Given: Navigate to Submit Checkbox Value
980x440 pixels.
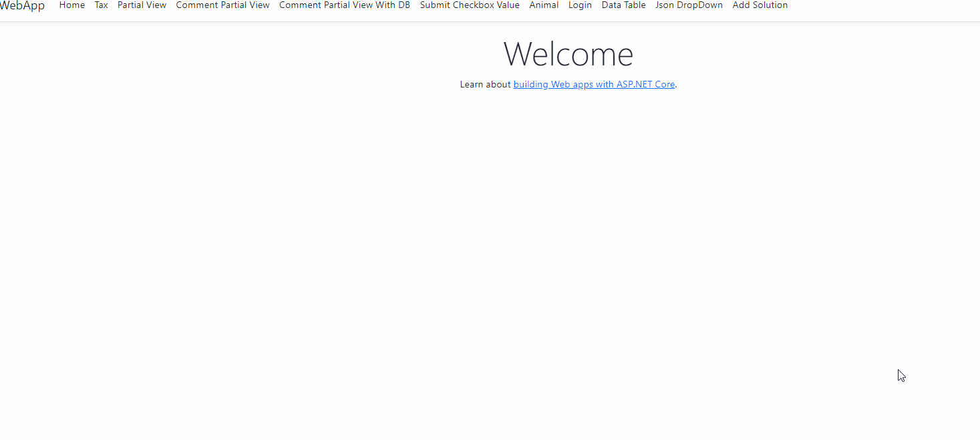Looking at the screenshot, I should 470,5.
